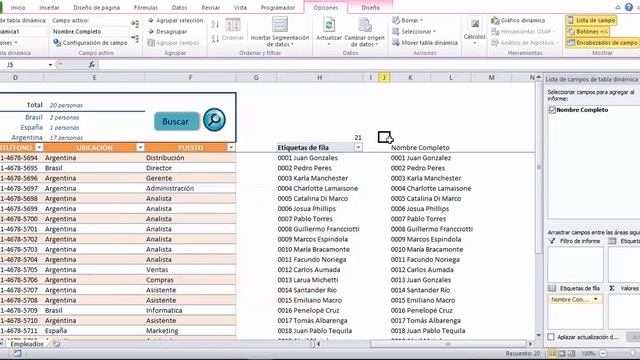The image size is (640, 360).
Task: Click scroll down arrow of worksheet
Action: click(539, 336)
